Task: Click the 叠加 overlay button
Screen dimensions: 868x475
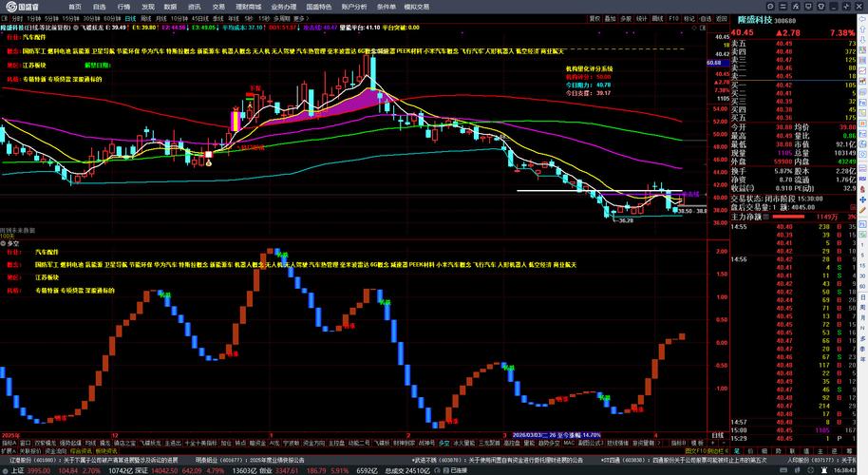Action: pyautogui.click(x=610, y=18)
